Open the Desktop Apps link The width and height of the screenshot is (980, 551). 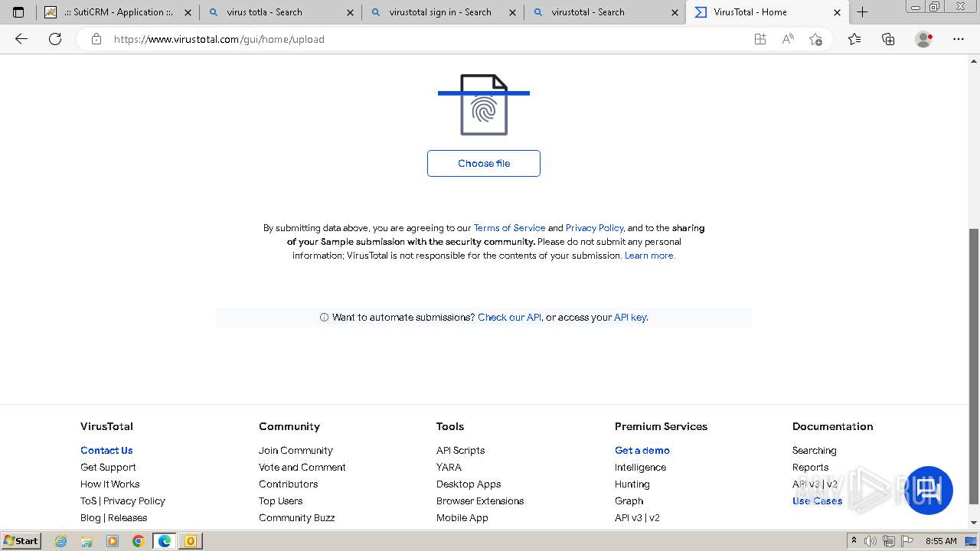pyautogui.click(x=469, y=484)
